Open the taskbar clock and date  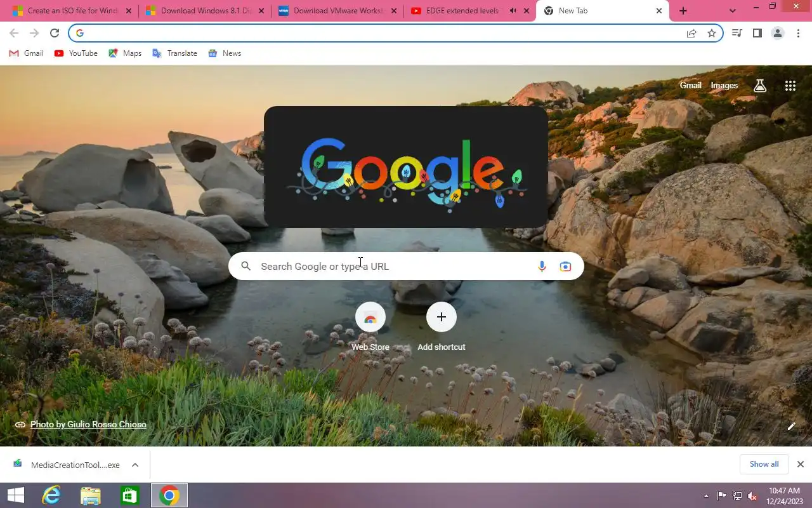click(784, 495)
